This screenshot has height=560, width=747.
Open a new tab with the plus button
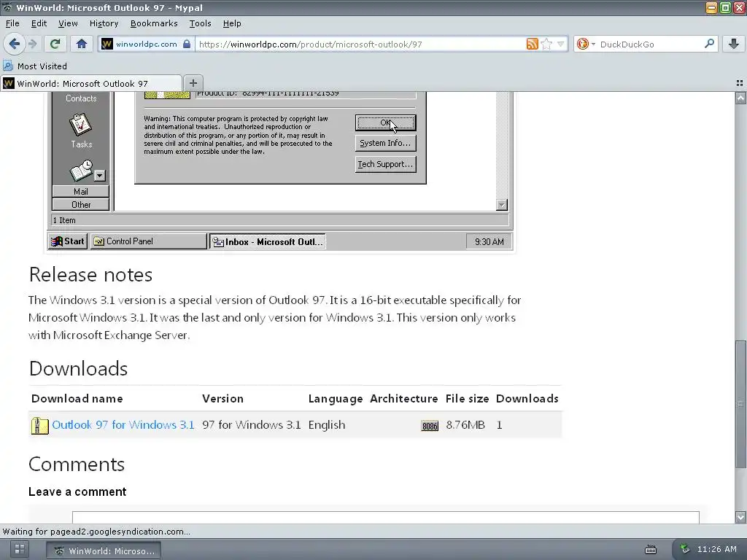tap(193, 83)
